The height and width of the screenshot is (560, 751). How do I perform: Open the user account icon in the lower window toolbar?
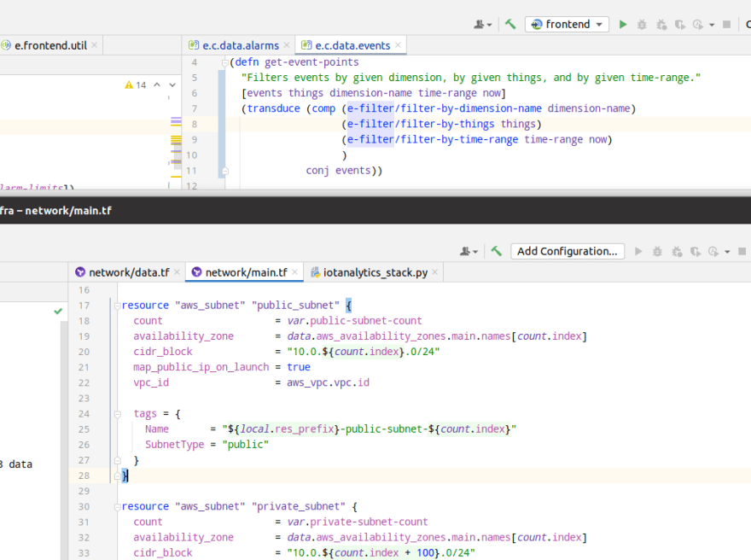coord(469,251)
